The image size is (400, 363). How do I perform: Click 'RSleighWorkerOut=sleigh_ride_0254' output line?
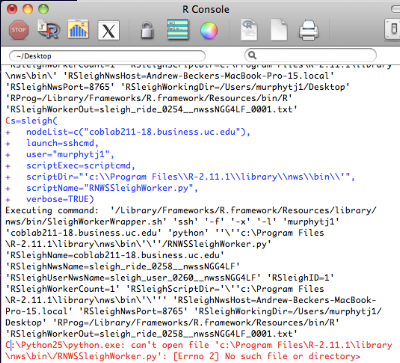[x=151, y=109]
